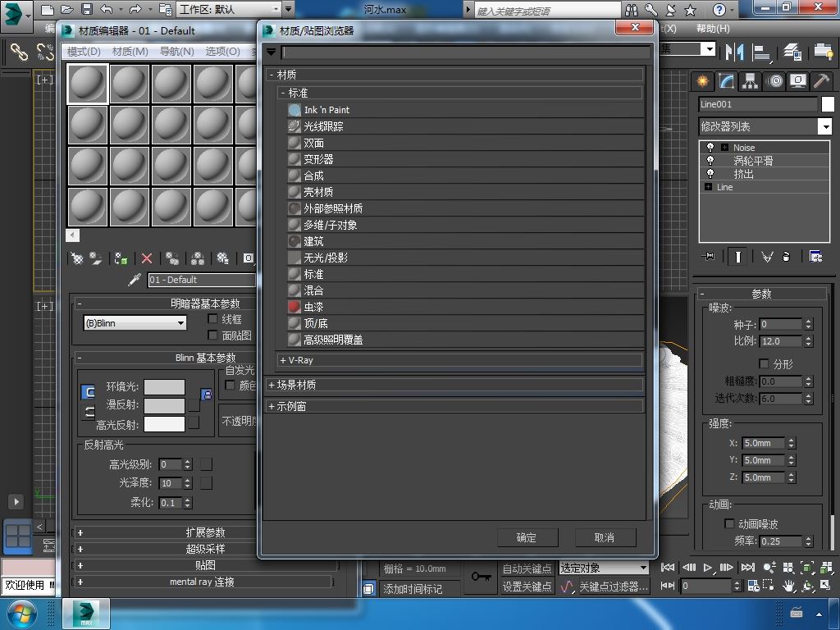
Task: Enable the 分形 checkbox
Action: point(764,363)
